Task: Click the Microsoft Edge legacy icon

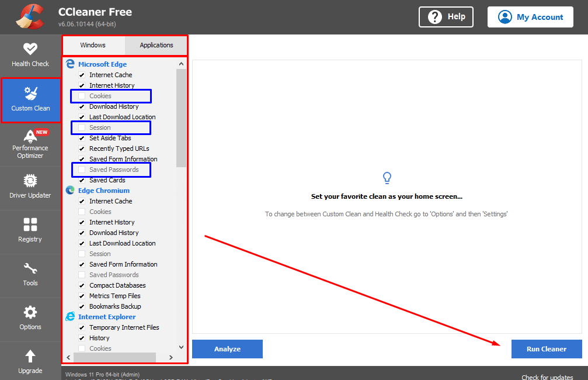Action: pos(70,64)
